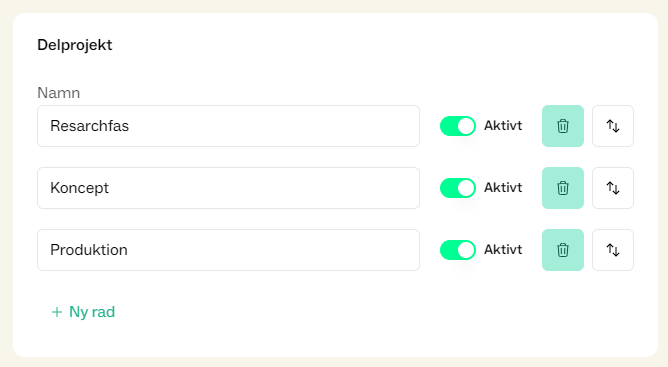The height and width of the screenshot is (367, 668).
Task: Click the Aktivt label next to Resarchfas
Action: pyautogui.click(x=503, y=126)
